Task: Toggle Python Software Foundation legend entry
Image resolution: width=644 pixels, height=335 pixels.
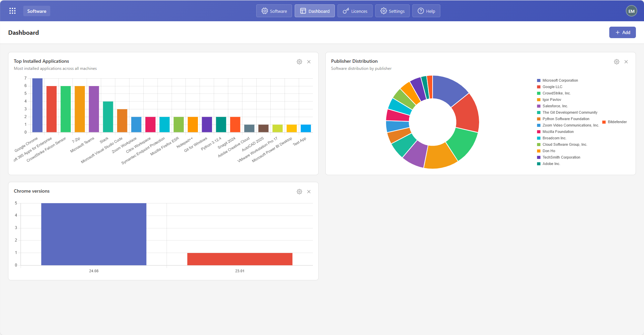Action: [x=563, y=119]
